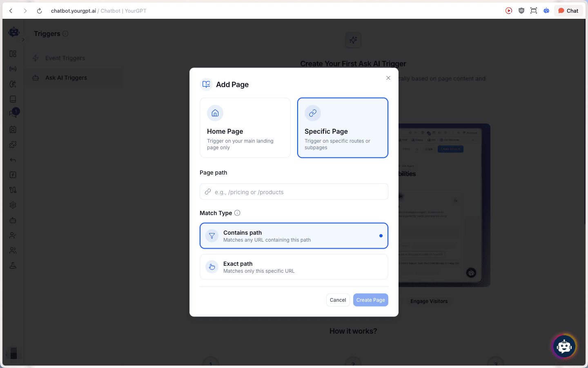
Task: Click the Page path input field
Action: point(294,191)
